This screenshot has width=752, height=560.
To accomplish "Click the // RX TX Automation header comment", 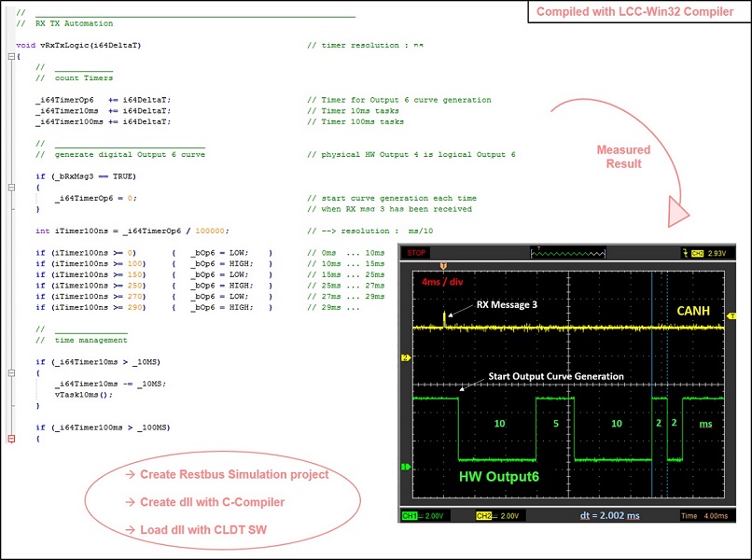I will click(x=64, y=23).
